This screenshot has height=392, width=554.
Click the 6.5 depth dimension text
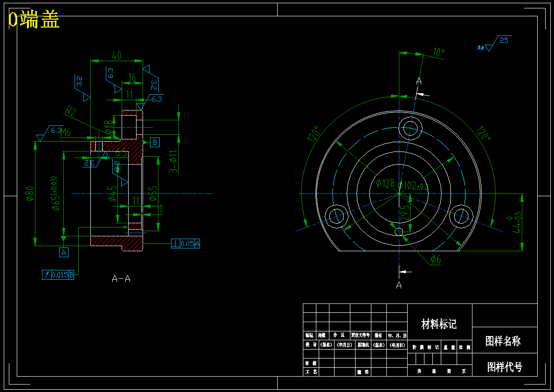(x=121, y=153)
